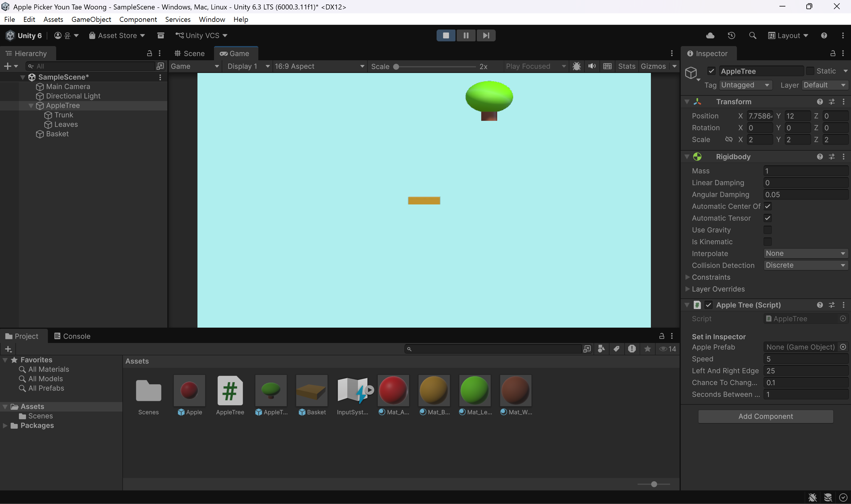851x504 pixels.
Task: Enable the Is Kinematic checkbox
Action: pos(767,241)
